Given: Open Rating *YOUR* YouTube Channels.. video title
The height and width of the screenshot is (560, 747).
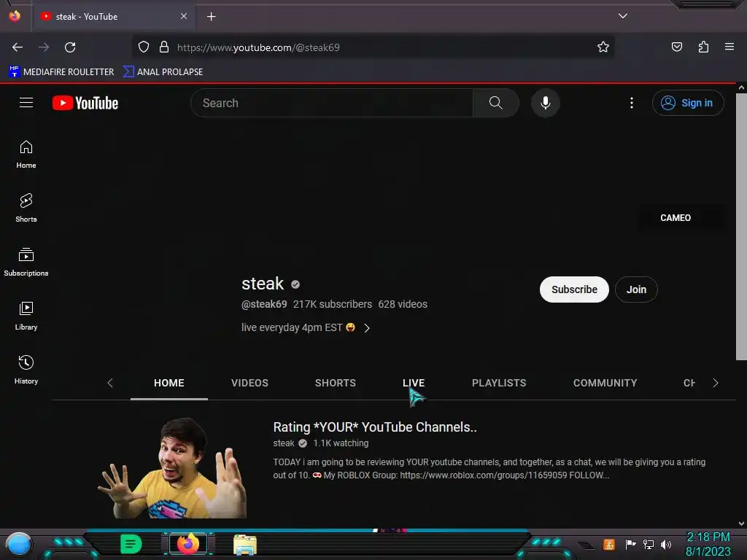Looking at the screenshot, I should coord(375,427).
